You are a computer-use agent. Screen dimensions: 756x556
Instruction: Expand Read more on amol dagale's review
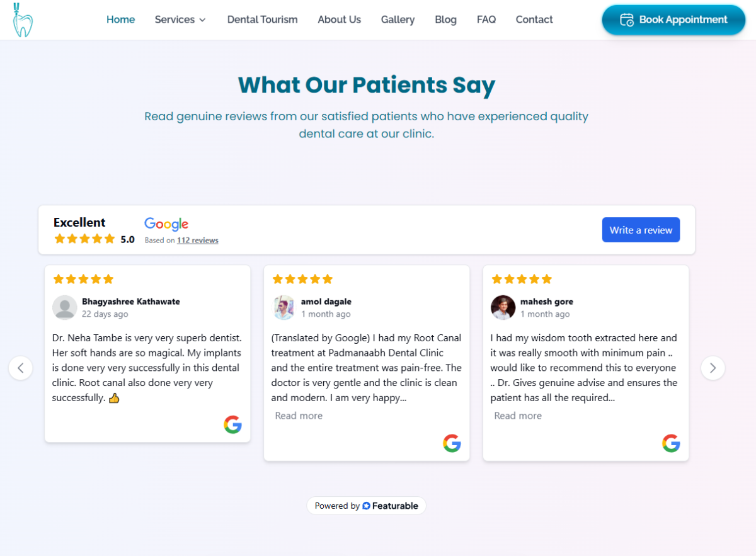pos(299,416)
